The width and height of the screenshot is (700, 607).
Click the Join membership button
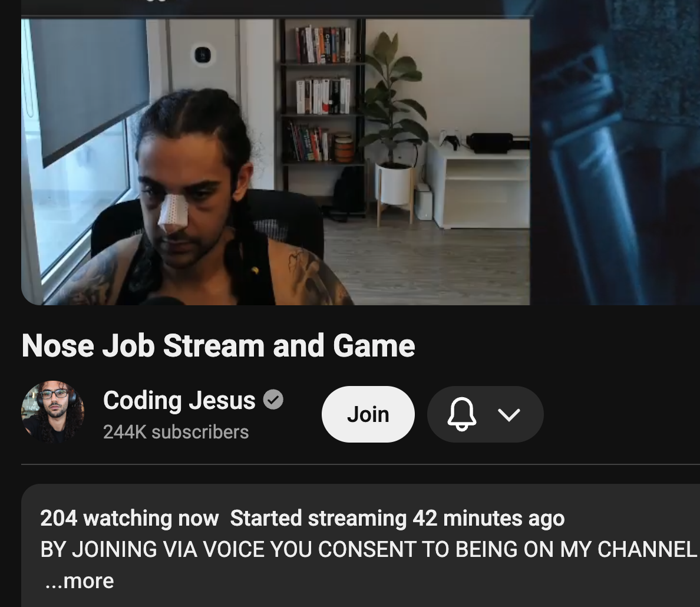tap(368, 414)
